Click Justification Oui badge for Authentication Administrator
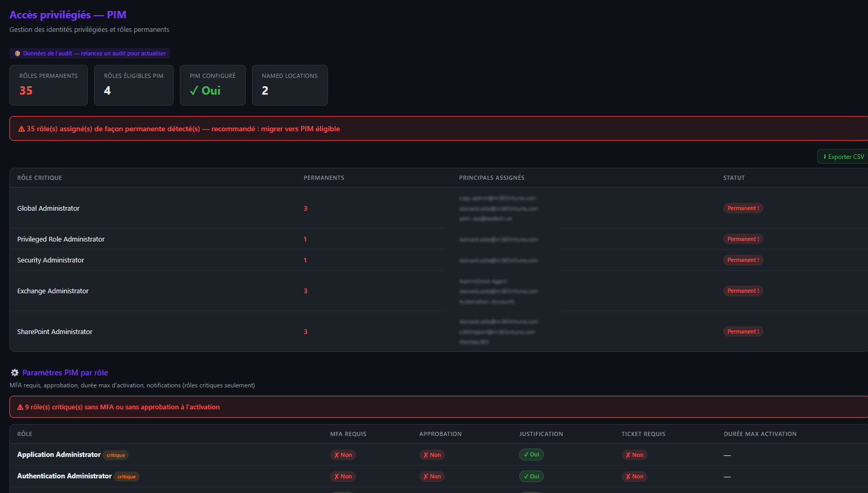868x493 pixels. click(x=531, y=476)
